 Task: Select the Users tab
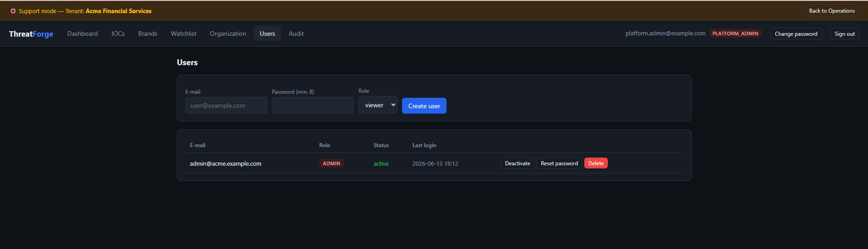(x=267, y=34)
